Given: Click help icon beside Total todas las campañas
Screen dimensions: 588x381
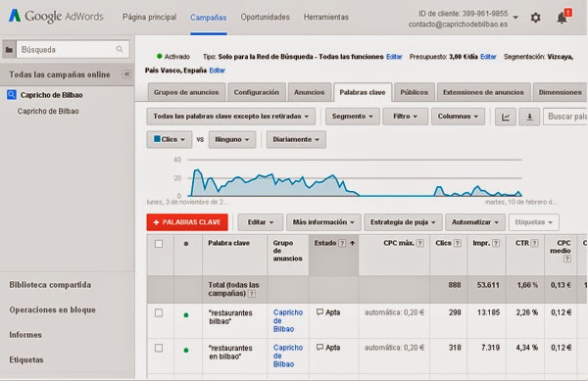Looking at the screenshot, I should click(252, 294).
